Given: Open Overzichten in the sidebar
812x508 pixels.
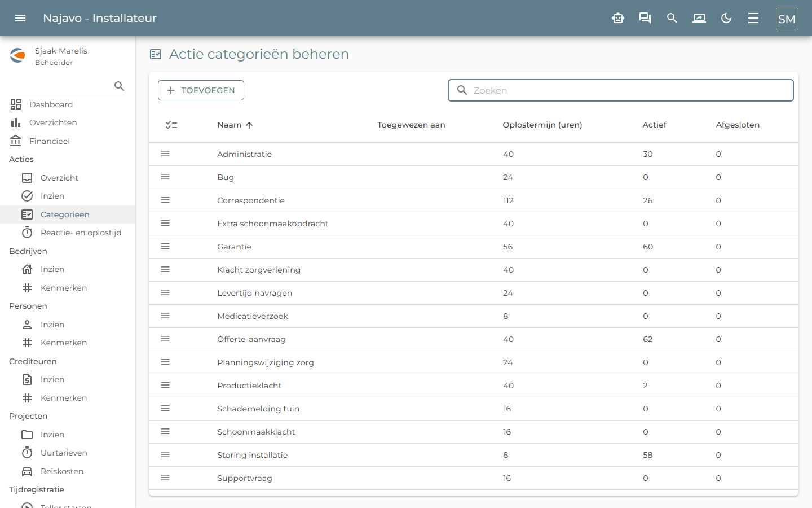Looking at the screenshot, I should [68, 122].
